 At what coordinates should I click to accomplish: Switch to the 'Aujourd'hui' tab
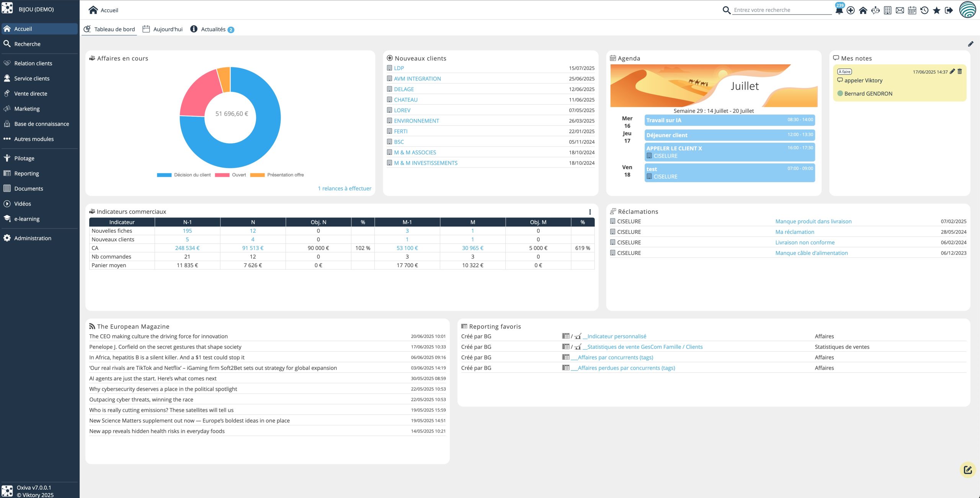[167, 29]
